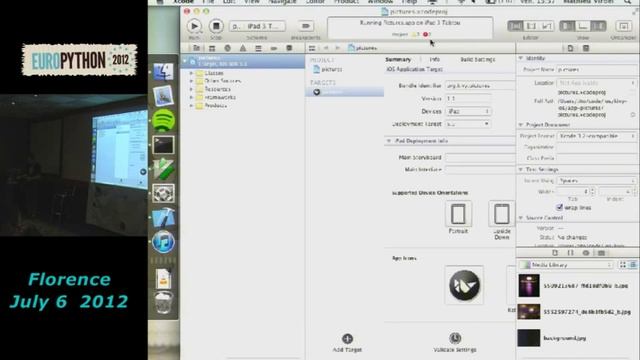The image size is (640, 360).
Task: Switch to the Info tab
Action: pyautogui.click(x=434, y=60)
